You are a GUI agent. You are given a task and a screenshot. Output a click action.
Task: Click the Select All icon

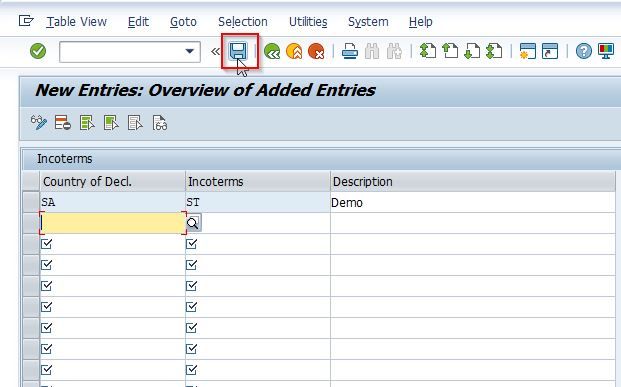pos(87,123)
